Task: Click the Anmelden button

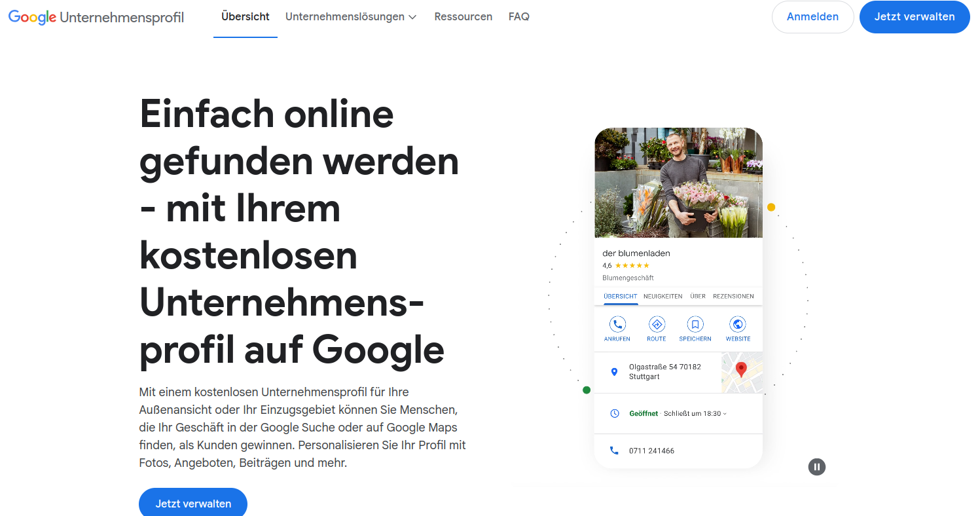Action: (812, 17)
